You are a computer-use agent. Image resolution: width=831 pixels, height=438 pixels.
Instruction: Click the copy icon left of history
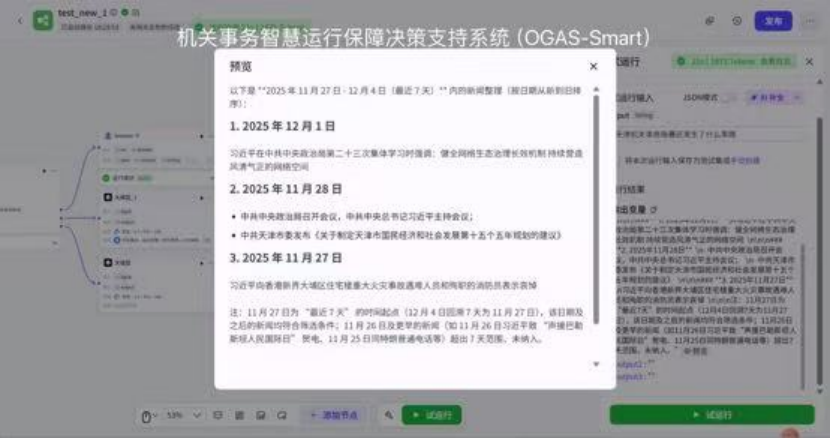(709, 20)
